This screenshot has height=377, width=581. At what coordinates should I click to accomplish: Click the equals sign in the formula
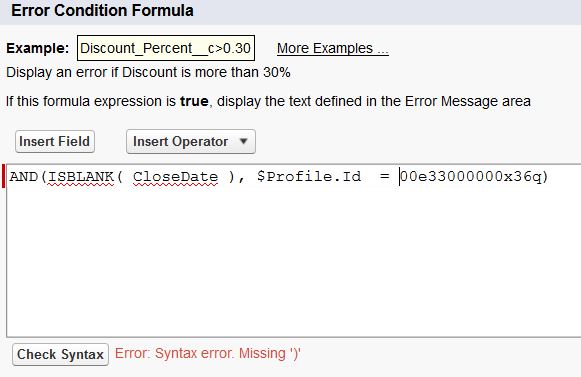click(385, 177)
